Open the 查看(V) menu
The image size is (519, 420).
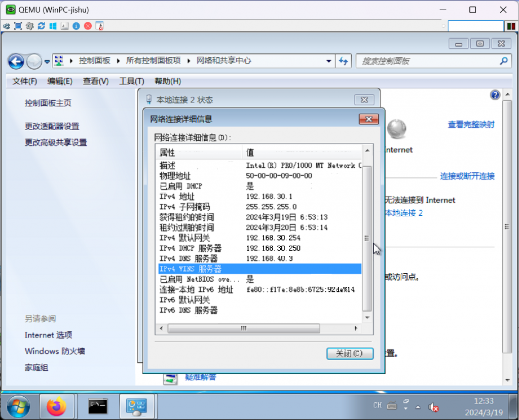pyautogui.click(x=96, y=81)
